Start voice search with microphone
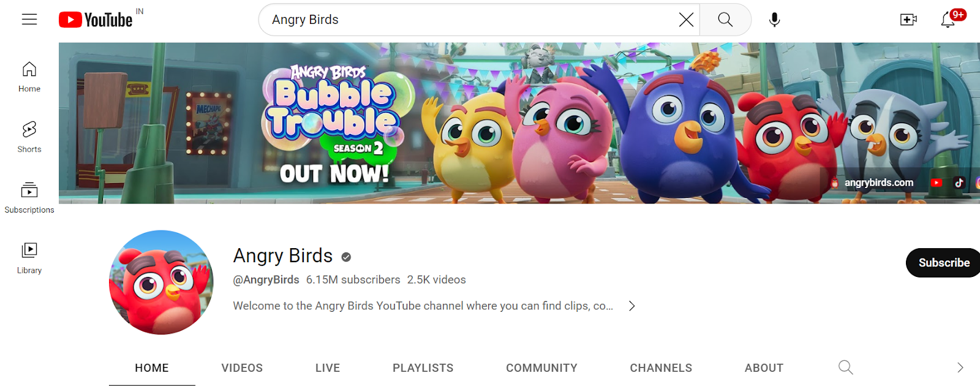This screenshot has height=386, width=980. [x=774, y=20]
